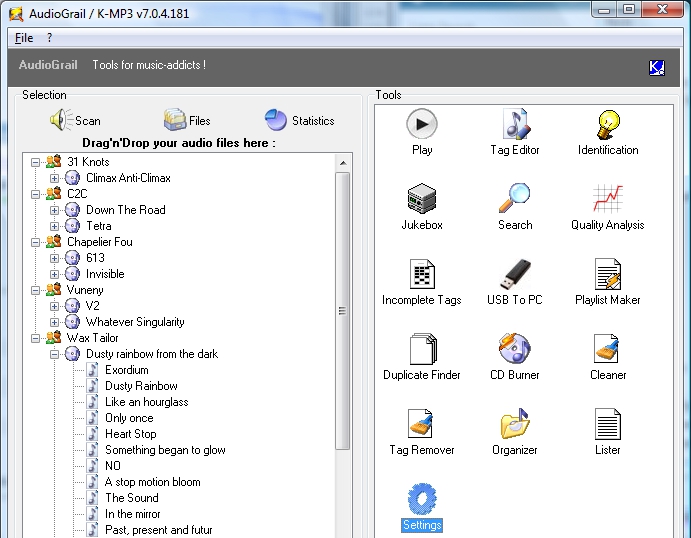Click the Scan speaker icon
The height and width of the screenshot is (538, 691).
(61, 119)
